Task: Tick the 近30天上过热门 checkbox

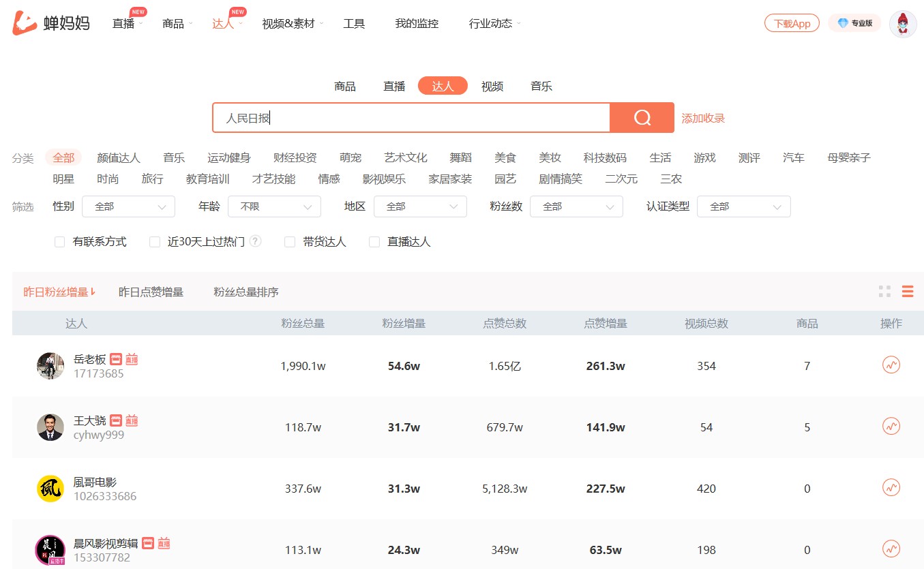Action: [x=155, y=242]
